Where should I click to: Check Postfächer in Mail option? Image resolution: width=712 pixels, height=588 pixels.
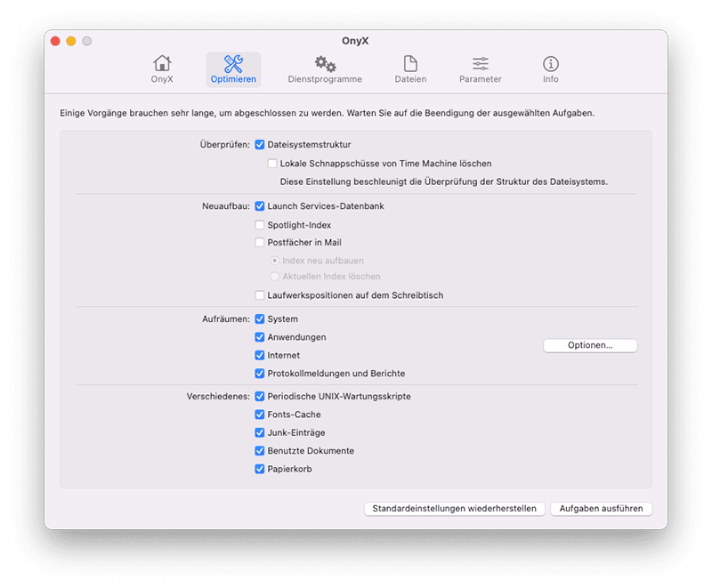(x=260, y=242)
